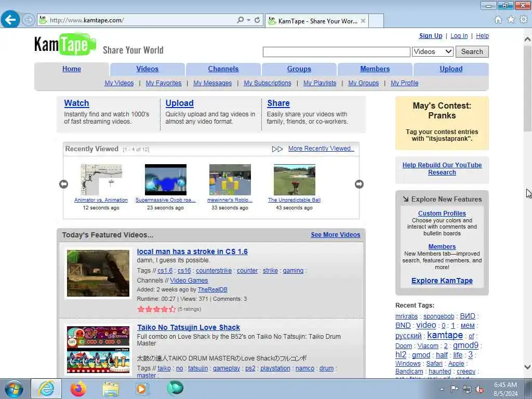Click the More Recently Viewed link
Viewport: 532px width, 399px height.
pos(321,149)
